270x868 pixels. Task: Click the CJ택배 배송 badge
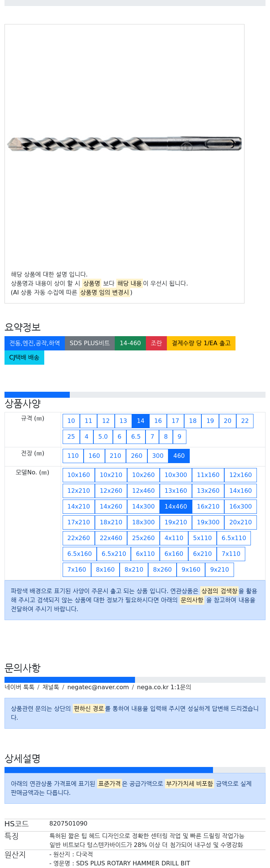[24, 358]
